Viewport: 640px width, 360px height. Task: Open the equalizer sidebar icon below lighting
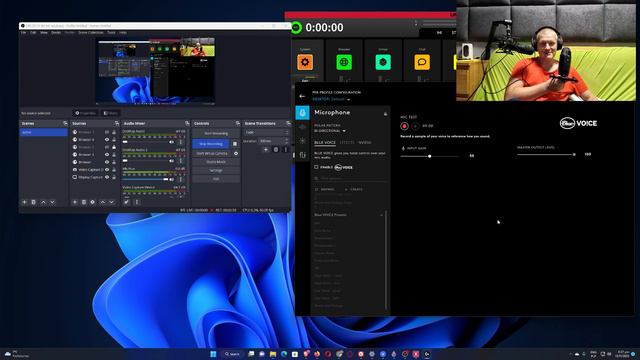click(x=302, y=155)
